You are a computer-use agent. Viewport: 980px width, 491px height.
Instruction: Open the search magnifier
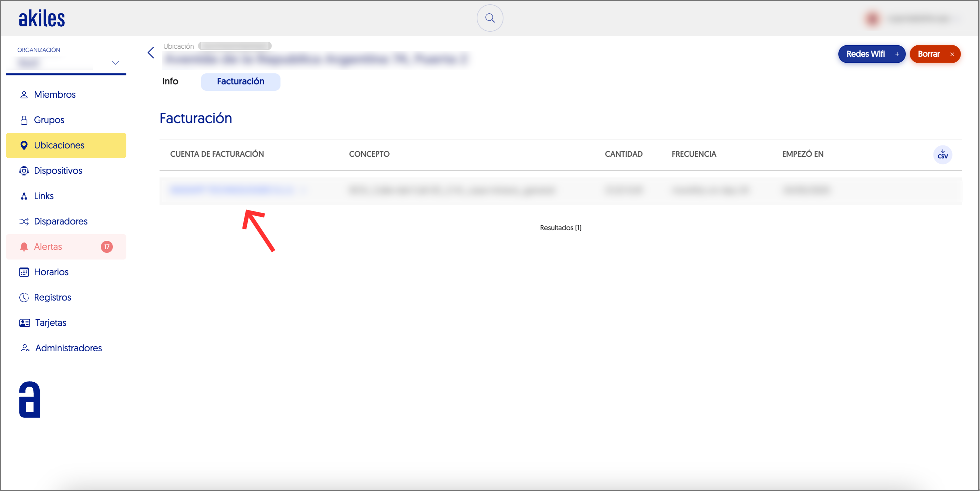point(490,18)
